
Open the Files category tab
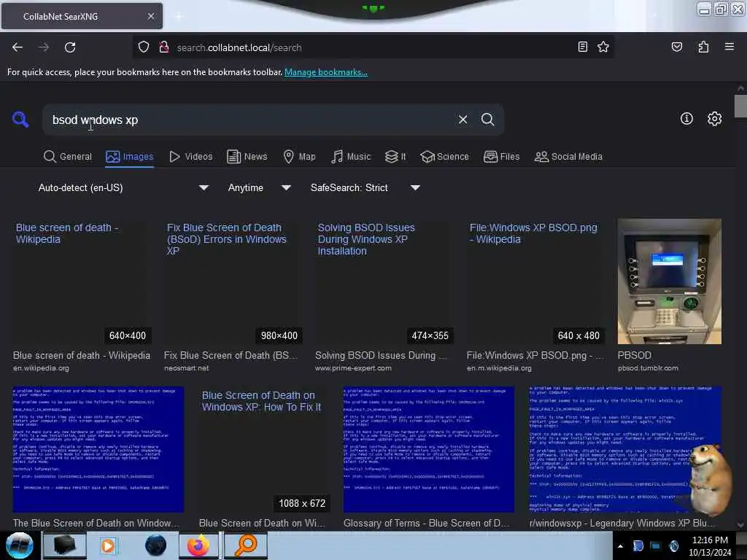(502, 157)
